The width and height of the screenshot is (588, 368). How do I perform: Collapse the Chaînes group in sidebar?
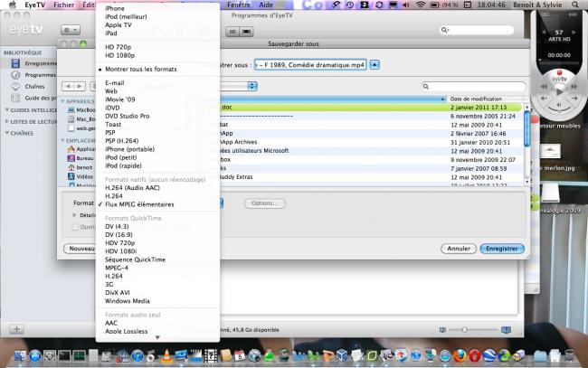click(x=6, y=133)
